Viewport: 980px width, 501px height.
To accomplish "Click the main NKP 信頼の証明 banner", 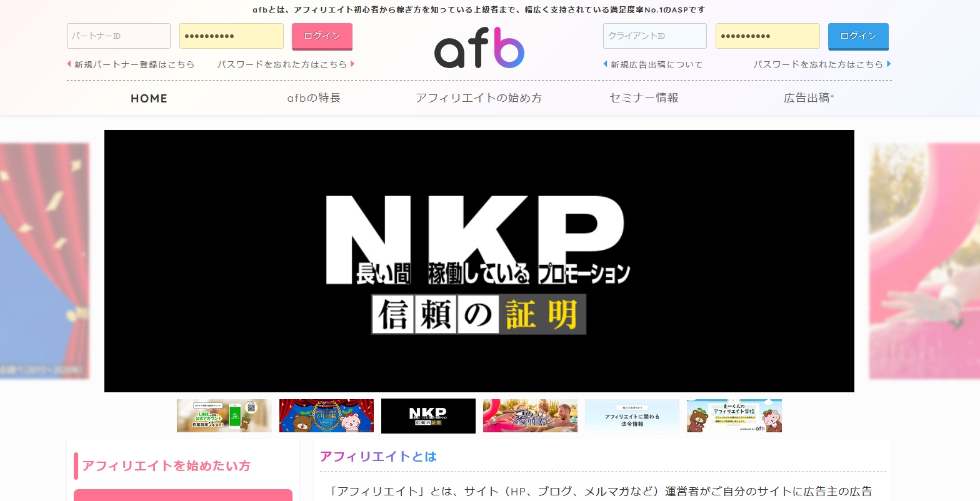I will (x=479, y=261).
